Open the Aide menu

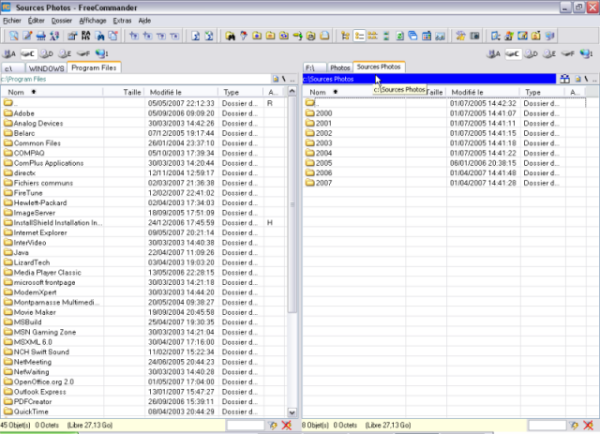click(144, 21)
